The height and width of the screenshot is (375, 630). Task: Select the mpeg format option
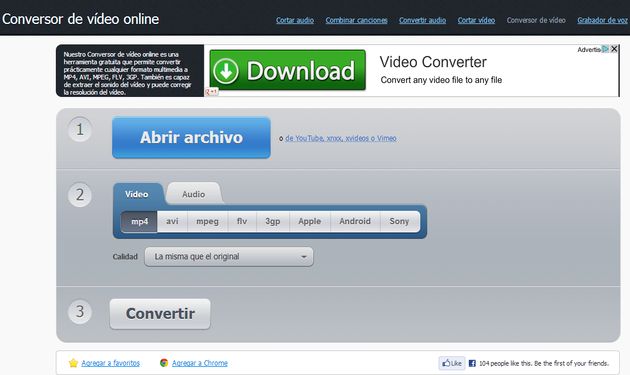point(207,221)
